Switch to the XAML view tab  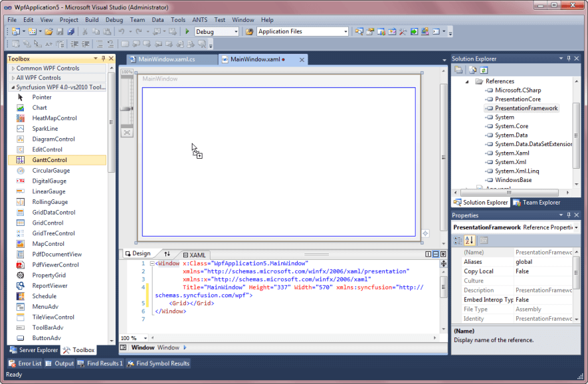pyautogui.click(x=194, y=255)
